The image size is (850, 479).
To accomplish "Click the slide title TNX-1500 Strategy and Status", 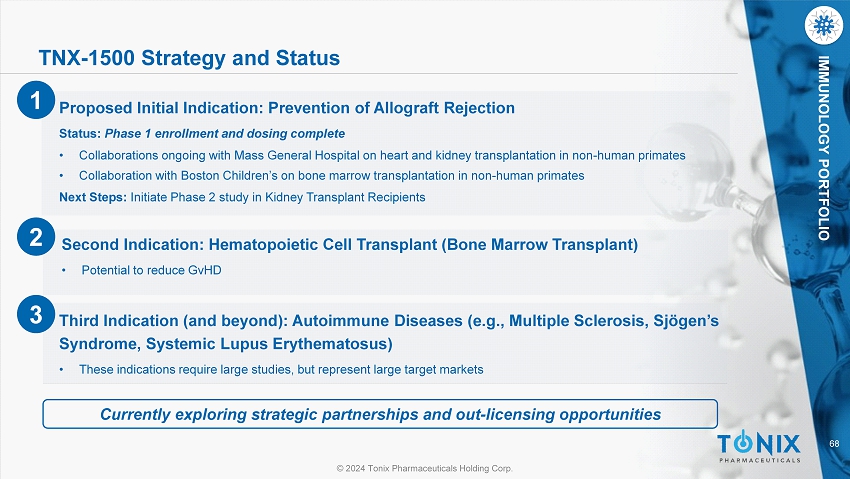I will coord(188,59).
